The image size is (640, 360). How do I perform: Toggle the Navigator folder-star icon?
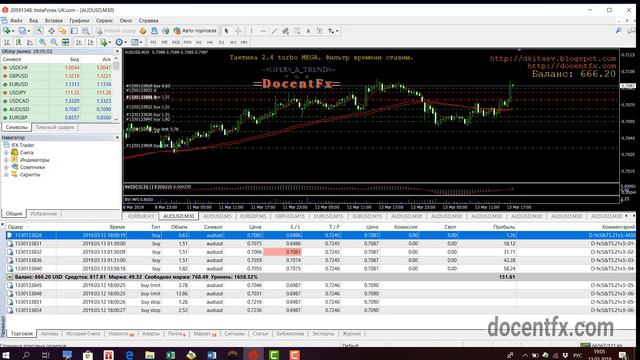[x=62, y=31]
